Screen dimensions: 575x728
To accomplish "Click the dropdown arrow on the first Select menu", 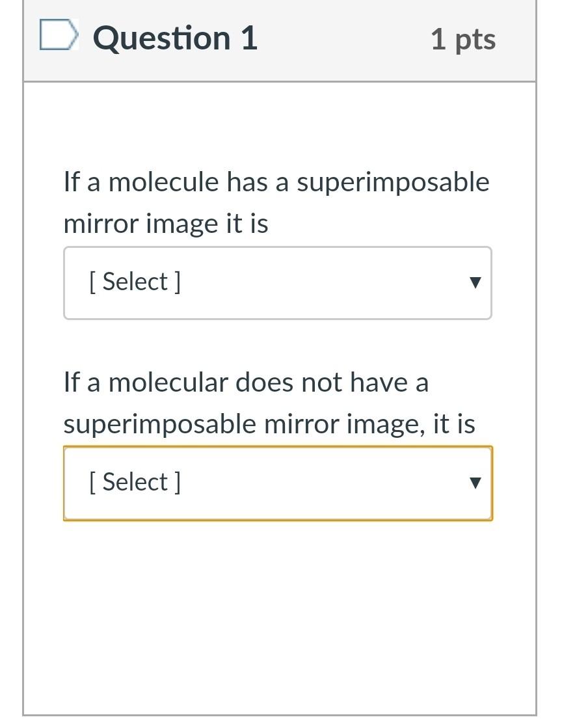I will 475,283.
